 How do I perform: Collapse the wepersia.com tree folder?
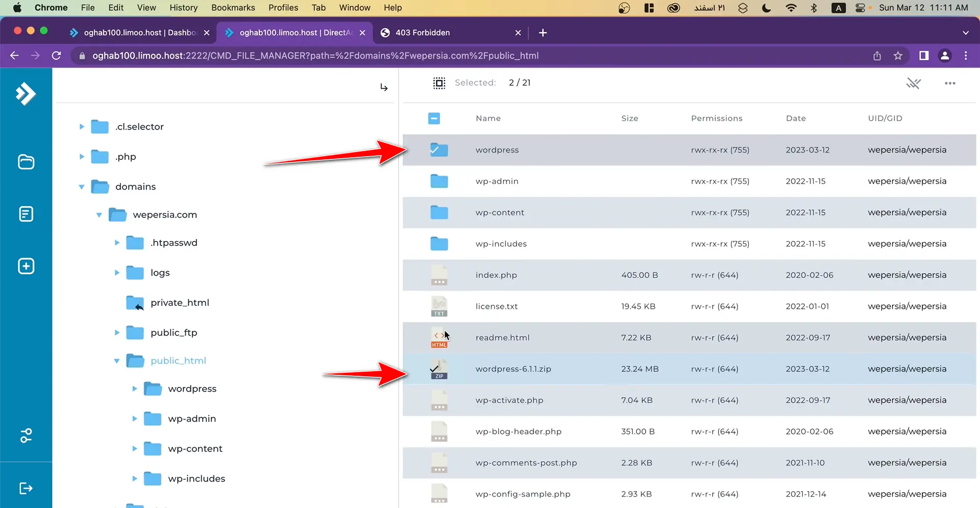99,215
